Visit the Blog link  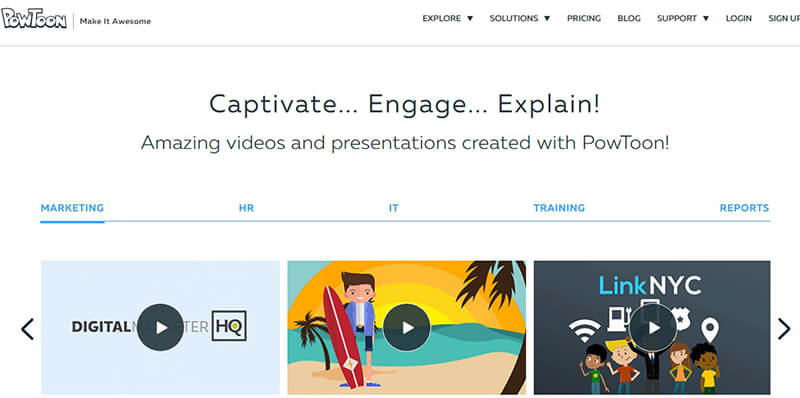[629, 18]
